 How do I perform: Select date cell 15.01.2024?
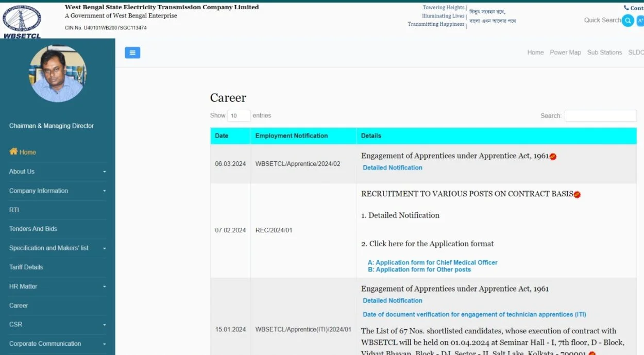click(230, 329)
